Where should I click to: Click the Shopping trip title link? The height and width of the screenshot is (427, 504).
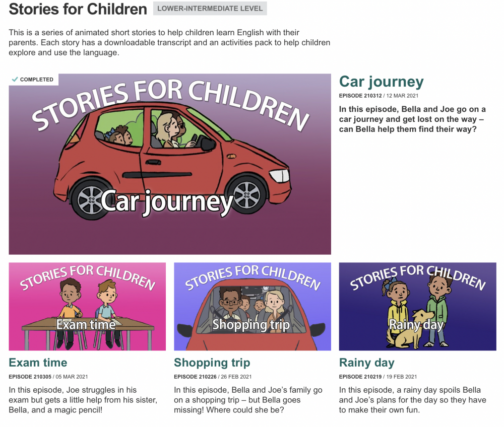point(212,363)
